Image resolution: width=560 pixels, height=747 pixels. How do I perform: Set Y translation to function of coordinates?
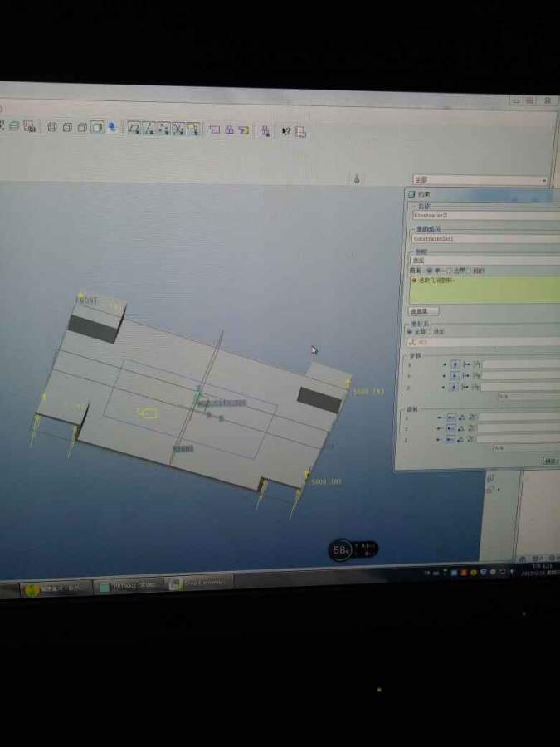tap(477, 376)
